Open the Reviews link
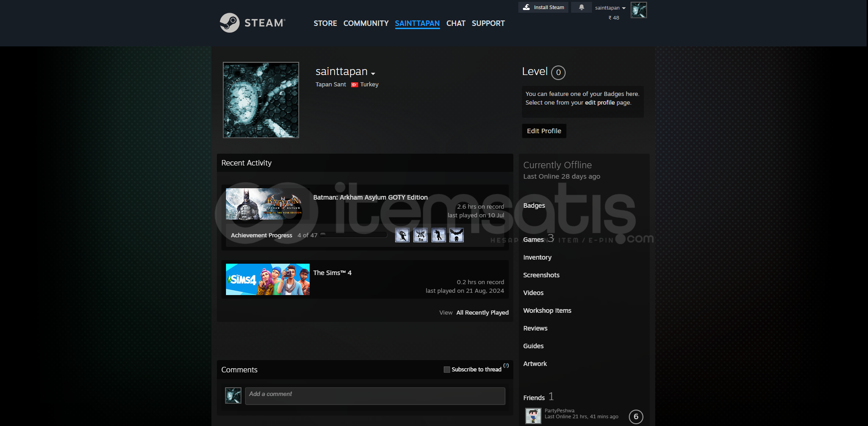Image resolution: width=868 pixels, height=426 pixels. (x=535, y=328)
